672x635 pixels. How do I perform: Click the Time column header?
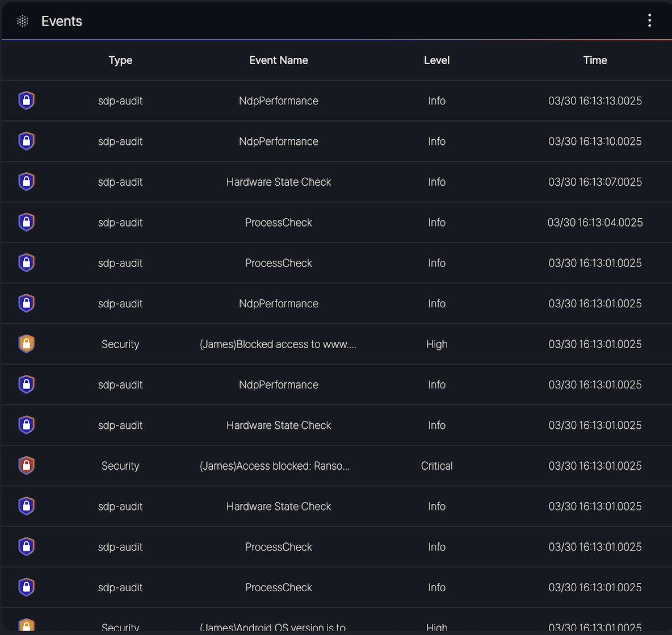click(x=595, y=60)
